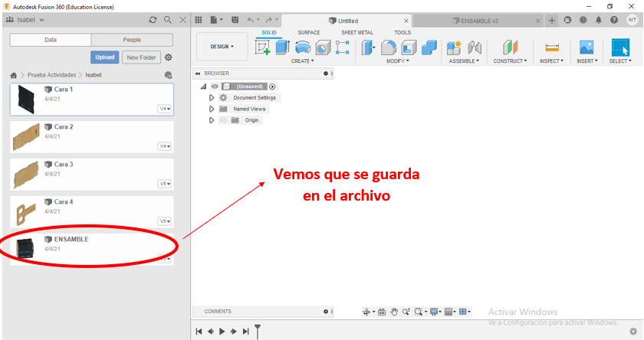This screenshot has width=644, height=340.
Task: Click the Offset Plane icon in Construct
Action: [x=509, y=47]
